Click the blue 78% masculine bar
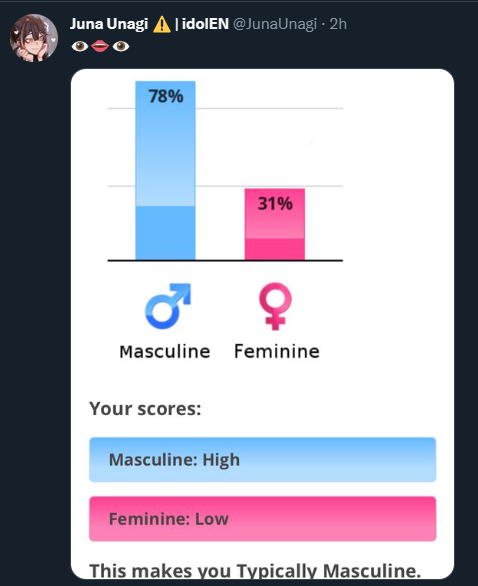 pyautogui.click(x=165, y=170)
